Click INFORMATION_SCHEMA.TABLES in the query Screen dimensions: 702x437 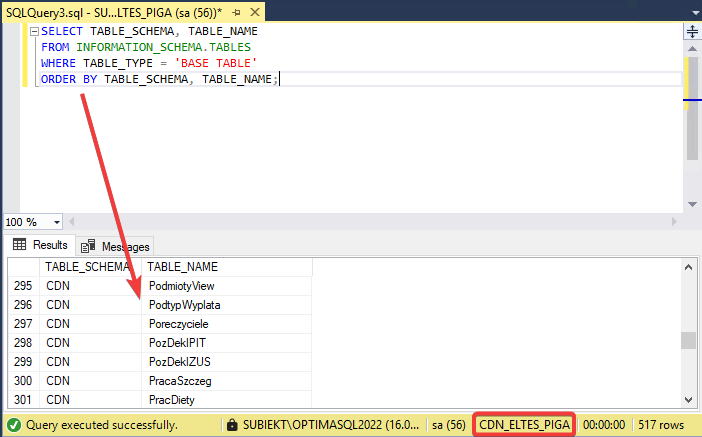point(163,47)
